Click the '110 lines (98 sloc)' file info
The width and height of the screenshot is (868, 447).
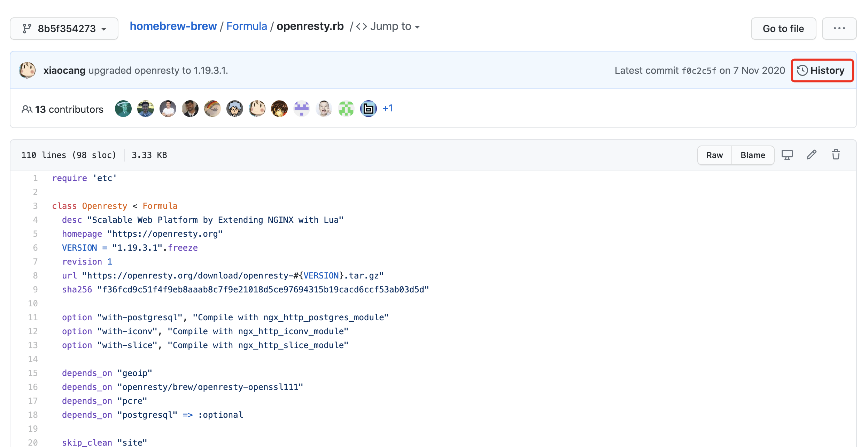pos(69,155)
